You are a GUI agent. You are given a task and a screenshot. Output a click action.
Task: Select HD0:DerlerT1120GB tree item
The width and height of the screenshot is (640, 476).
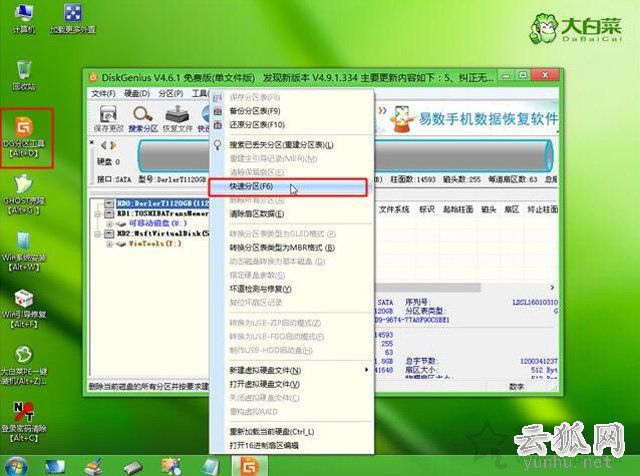pos(163,203)
